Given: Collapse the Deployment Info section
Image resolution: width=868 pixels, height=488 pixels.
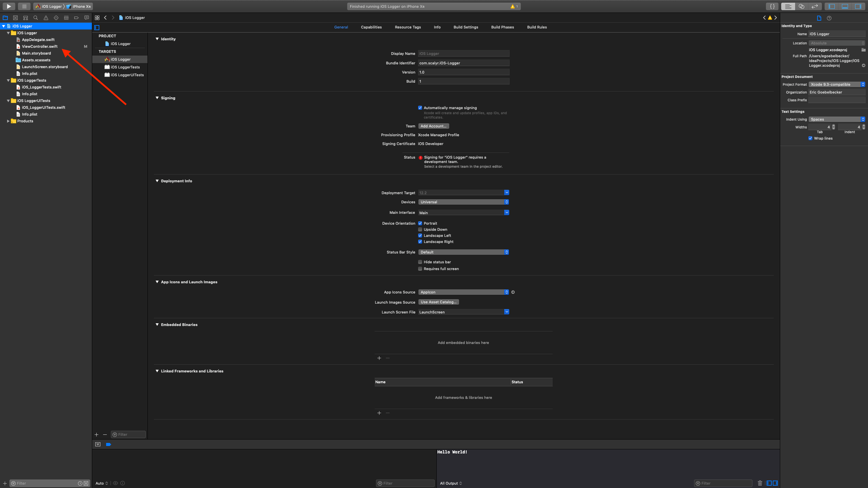Looking at the screenshot, I should (157, 181).
